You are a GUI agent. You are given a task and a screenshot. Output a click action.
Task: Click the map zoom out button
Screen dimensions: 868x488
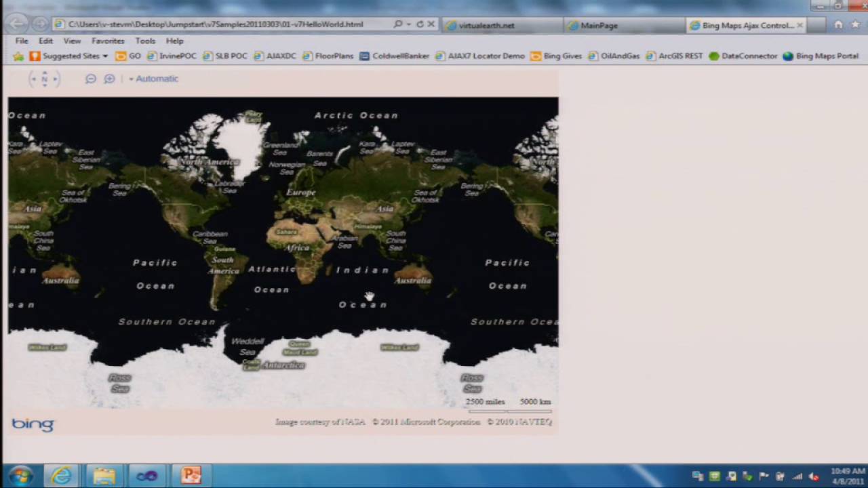point(90,79)
